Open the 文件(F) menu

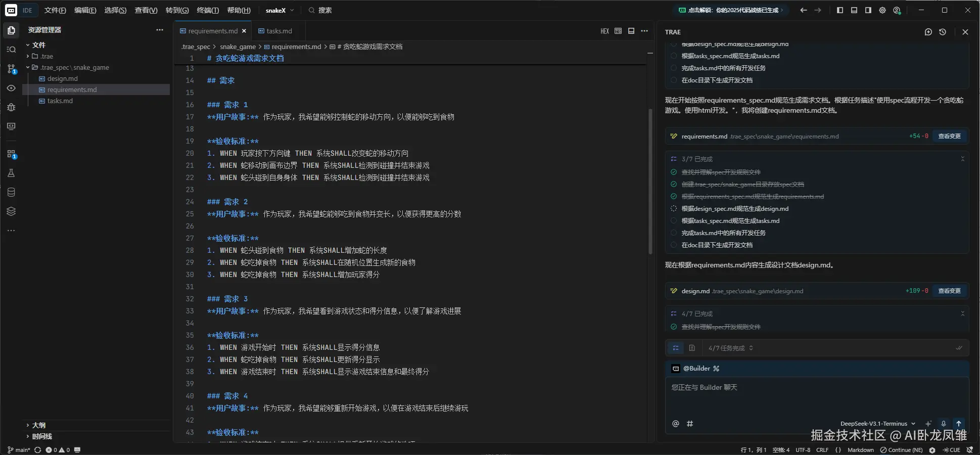point(55,10)
